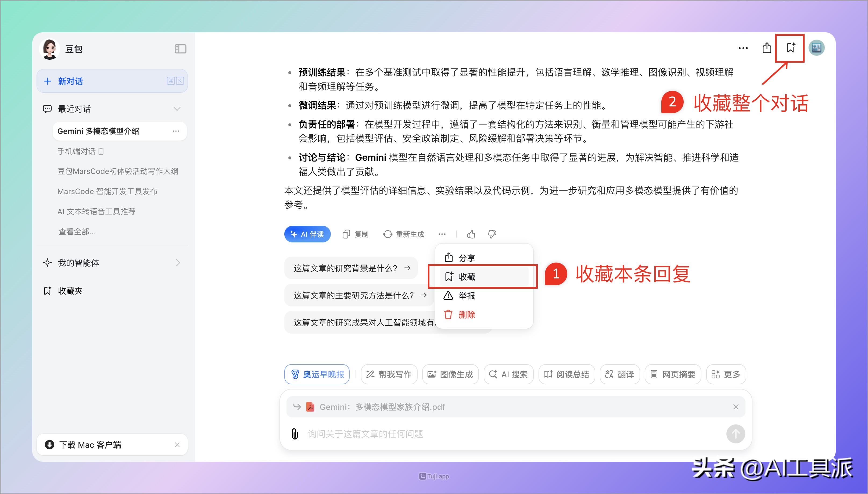
Task: Click the AI 伴读 button
Action: pyautogui.click(x=307, y=234)
